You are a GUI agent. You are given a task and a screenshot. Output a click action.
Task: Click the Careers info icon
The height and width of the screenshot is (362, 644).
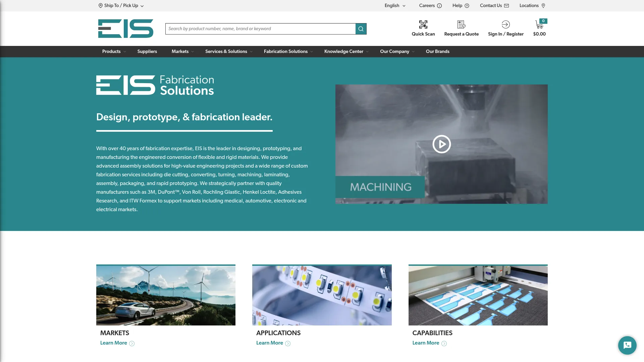coord(439,6)
